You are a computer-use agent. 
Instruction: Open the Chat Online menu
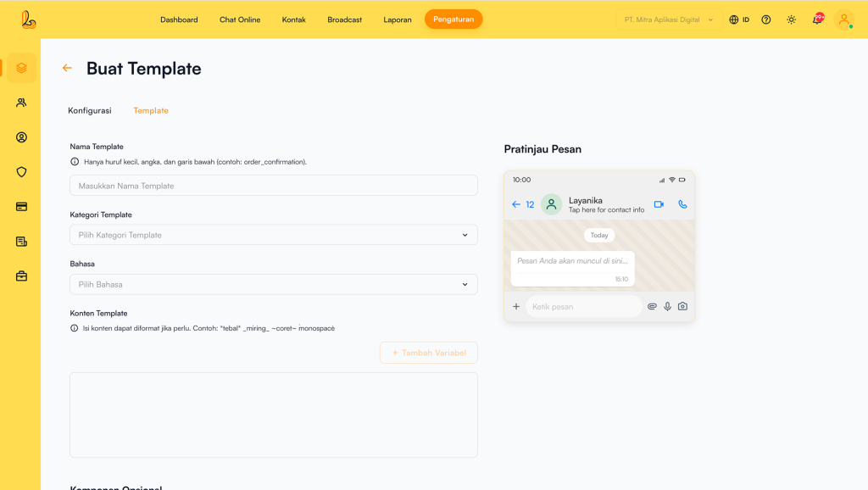[240, 19]
